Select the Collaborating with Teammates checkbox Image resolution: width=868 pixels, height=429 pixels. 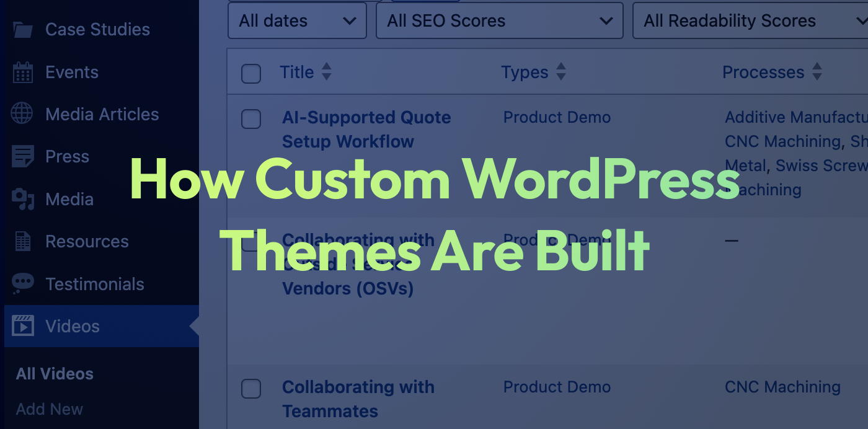251,389
